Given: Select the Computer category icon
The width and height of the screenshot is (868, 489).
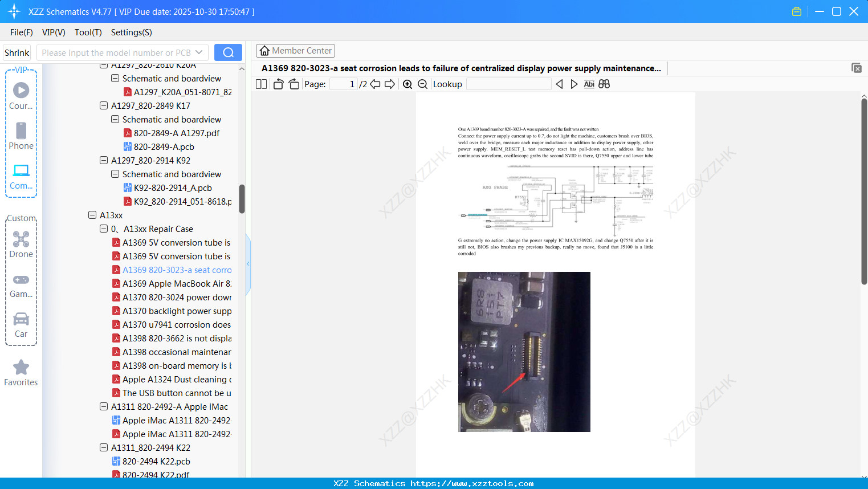Looking at the screenshot, I should tap(21, 176).
